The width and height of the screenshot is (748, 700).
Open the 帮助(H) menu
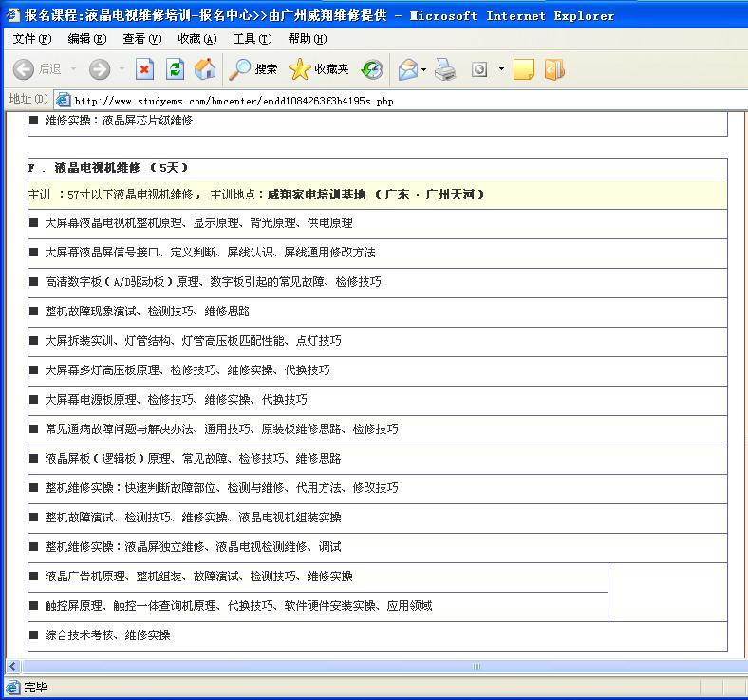[307, 39]
